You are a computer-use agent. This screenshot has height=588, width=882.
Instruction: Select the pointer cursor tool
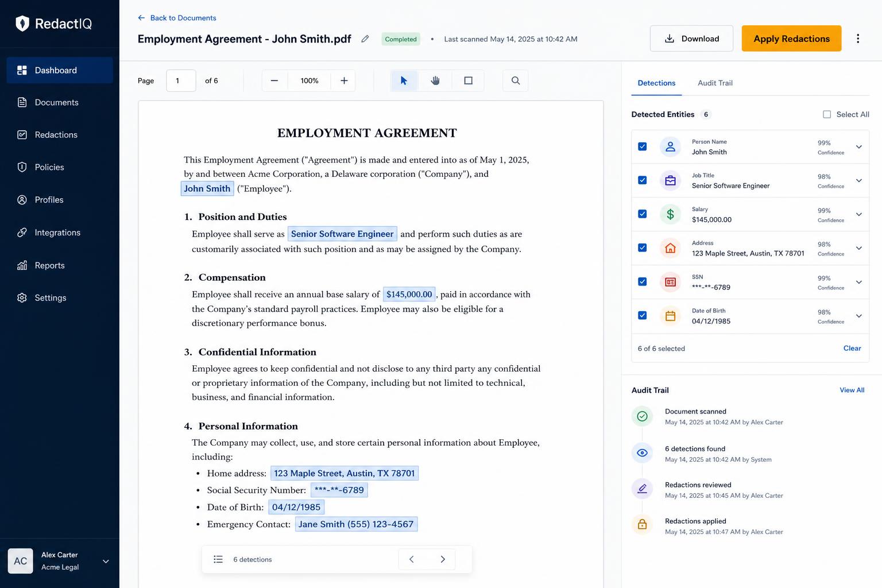click(404, 81)
